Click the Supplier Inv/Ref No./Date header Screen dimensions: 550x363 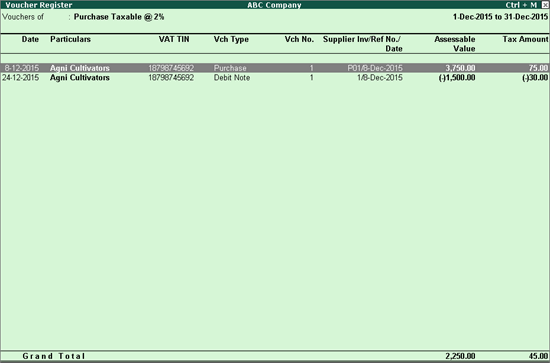[x=362, y=44]
